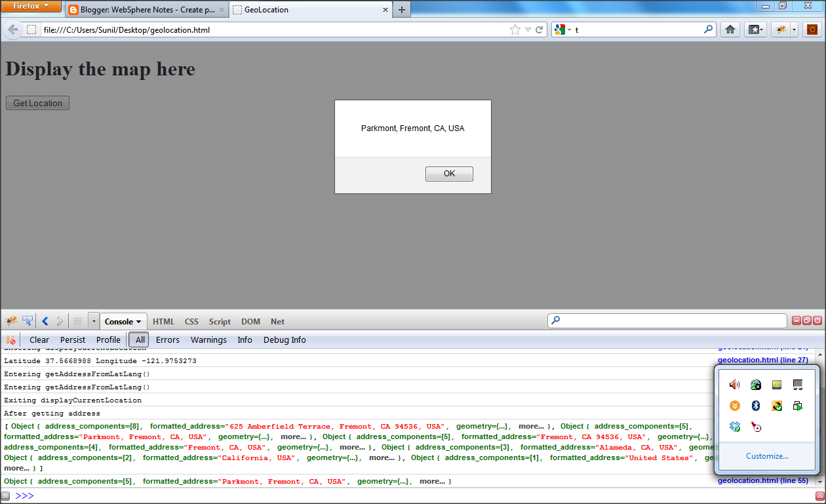Viewport: 826px width, 504px height.
Task: Toggle Persist console logs
Action: (73, 339)
